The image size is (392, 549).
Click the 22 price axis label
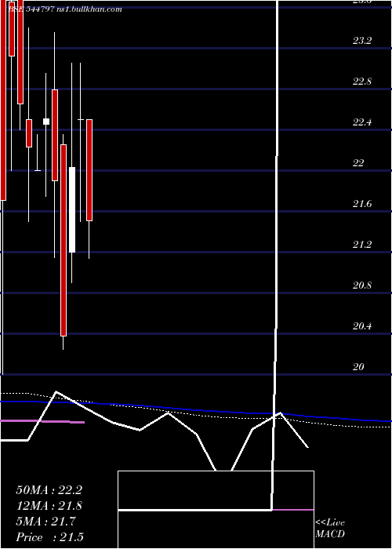(x=358, y=163)
